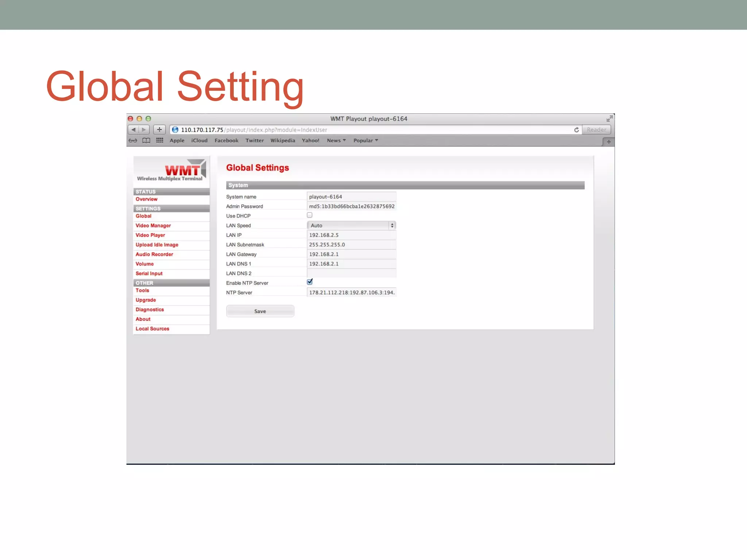747x560 pixels.
Task: Enter full screen with the window arrows icon
Action: 609,119
